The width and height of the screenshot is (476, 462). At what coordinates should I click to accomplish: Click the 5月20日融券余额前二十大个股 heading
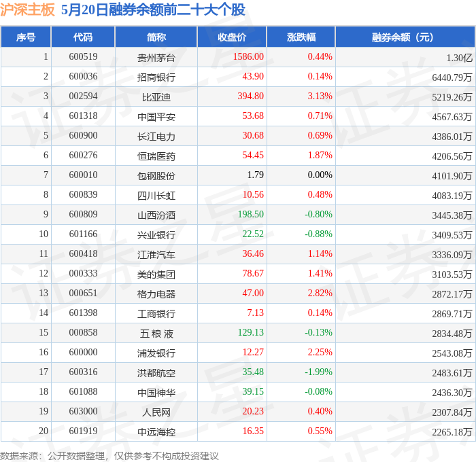tap(153, 10)
